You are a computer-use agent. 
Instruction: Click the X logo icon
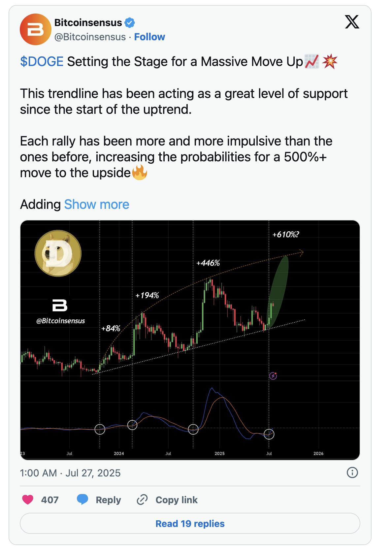[x=352, y=22]
